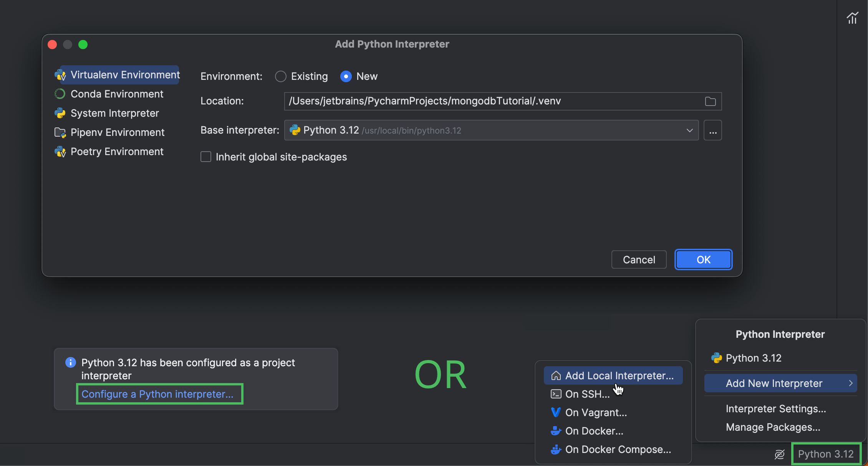Toggle Inherit global site-packages checkbox

pos(205,157)
